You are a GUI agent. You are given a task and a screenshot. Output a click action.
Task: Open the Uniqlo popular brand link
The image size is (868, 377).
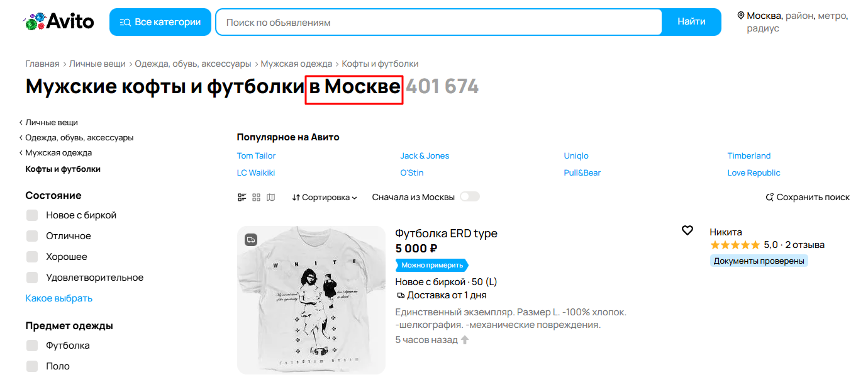[576, 155]
